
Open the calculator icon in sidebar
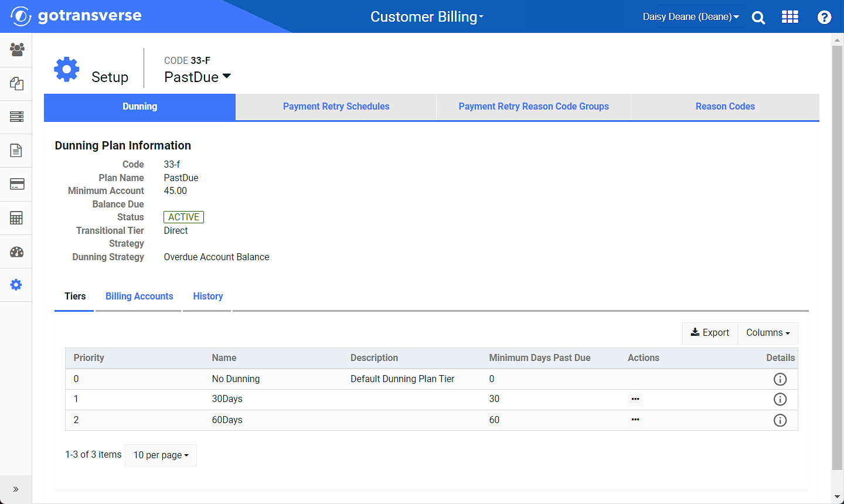16,218
